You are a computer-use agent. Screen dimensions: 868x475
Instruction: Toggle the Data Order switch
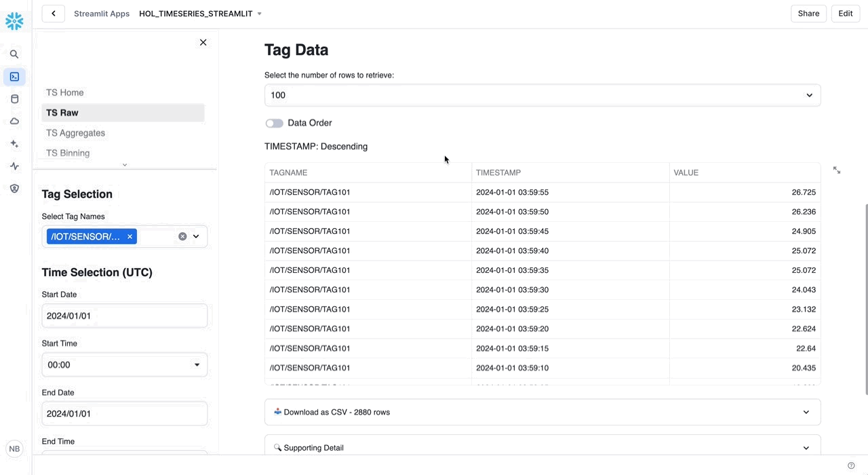pos(274,123)
